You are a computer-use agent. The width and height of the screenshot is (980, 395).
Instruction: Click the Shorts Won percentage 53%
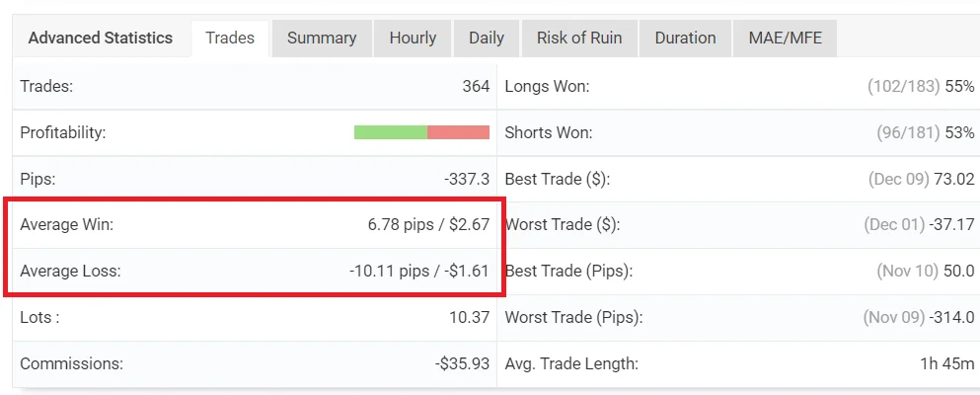[x=960, y=132]
